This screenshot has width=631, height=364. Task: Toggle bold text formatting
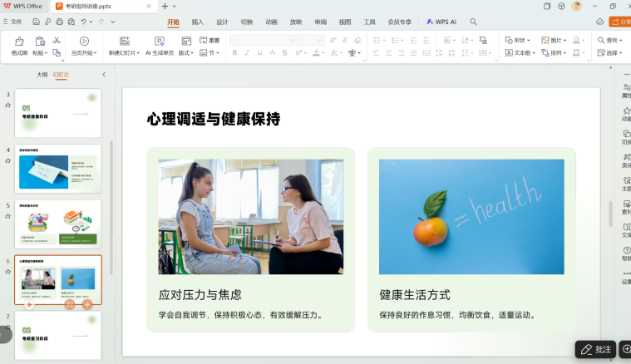(x=234, y=53)
